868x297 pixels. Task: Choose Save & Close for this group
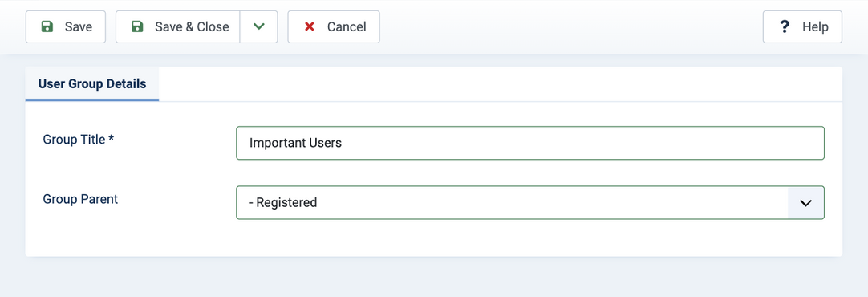(178, 26)
